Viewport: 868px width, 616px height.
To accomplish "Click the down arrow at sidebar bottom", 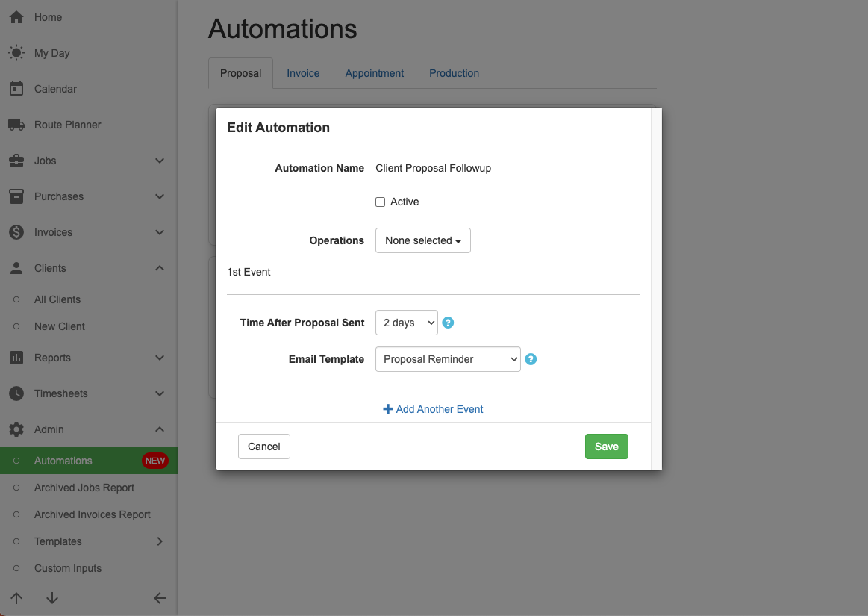I will pos(51,598).
